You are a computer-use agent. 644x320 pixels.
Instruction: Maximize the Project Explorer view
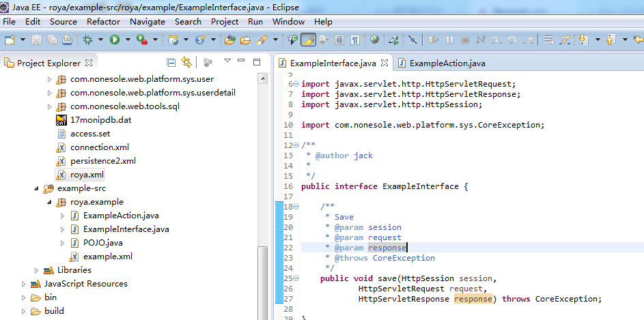[x=257, y=62]
